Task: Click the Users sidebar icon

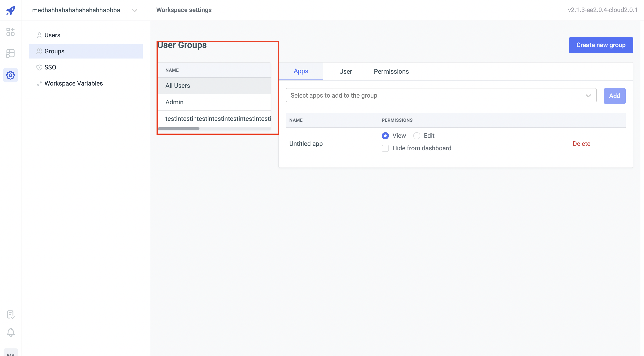Action: [x=39, y=35]
